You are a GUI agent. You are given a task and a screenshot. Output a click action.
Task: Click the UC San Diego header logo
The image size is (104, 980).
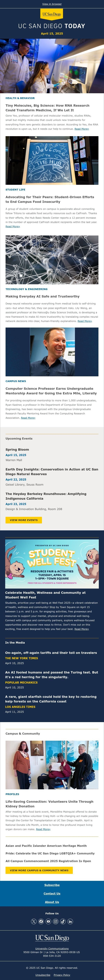click(52, 14)
